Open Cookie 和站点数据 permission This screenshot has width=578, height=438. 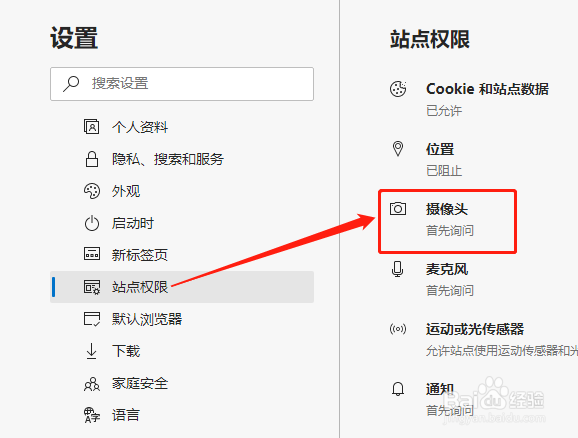487,89
